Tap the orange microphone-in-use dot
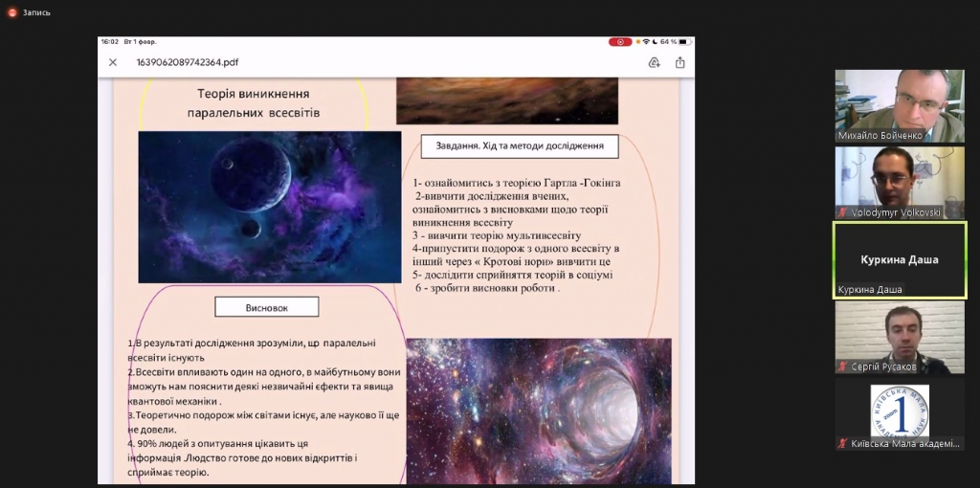Image resolution: width=980 pixels, height=488 pixels. click(637, 42)
